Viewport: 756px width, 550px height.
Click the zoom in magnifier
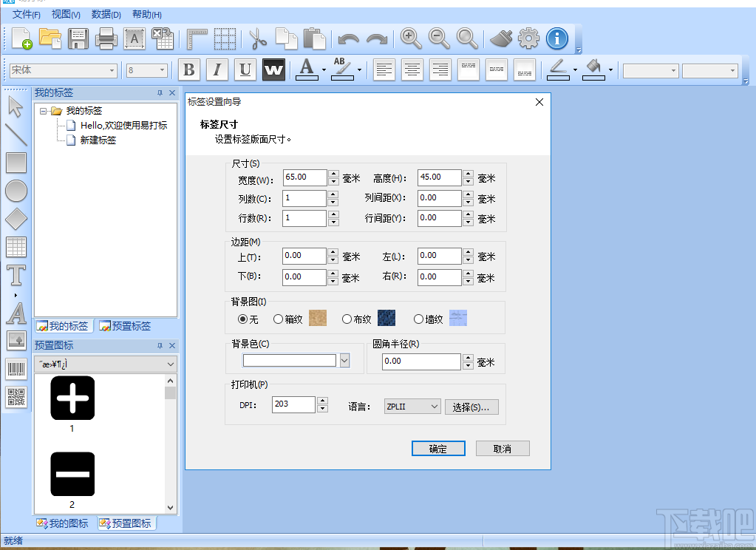[411, 38]
